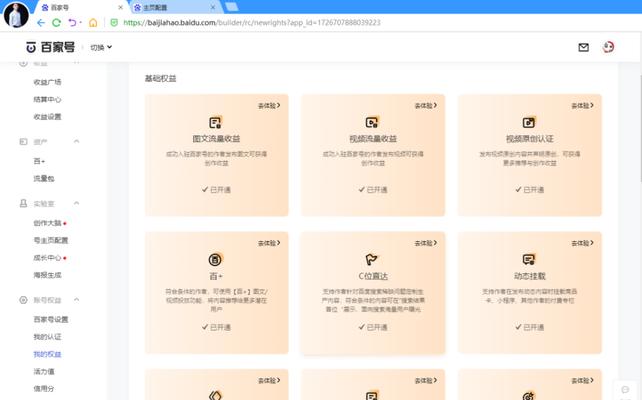Switch to the 主页配置 browser tab
The image size is (642, 400).
[x=176, y=7]
